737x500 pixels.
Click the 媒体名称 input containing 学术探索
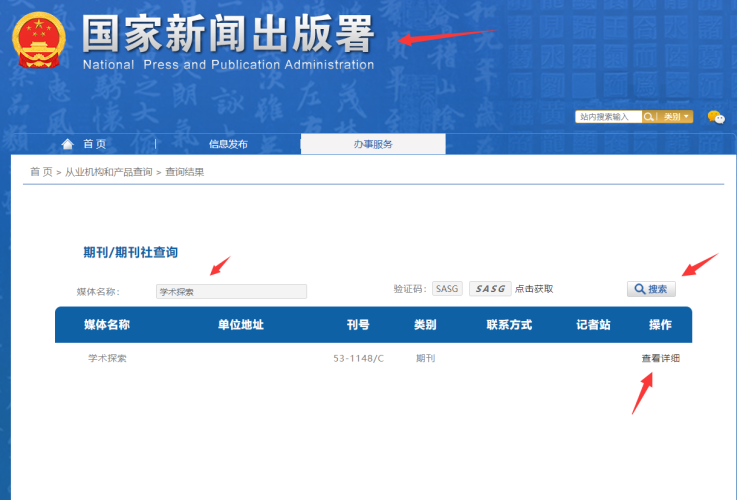point(231,291)
